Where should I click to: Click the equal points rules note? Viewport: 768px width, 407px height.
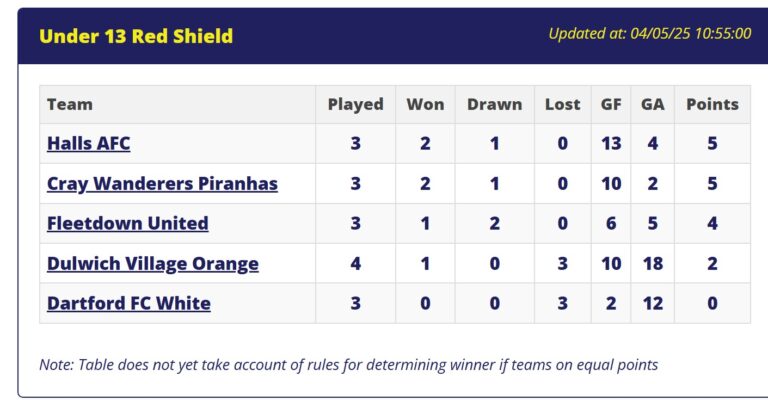pyautogui.click(x=349, y=365)
